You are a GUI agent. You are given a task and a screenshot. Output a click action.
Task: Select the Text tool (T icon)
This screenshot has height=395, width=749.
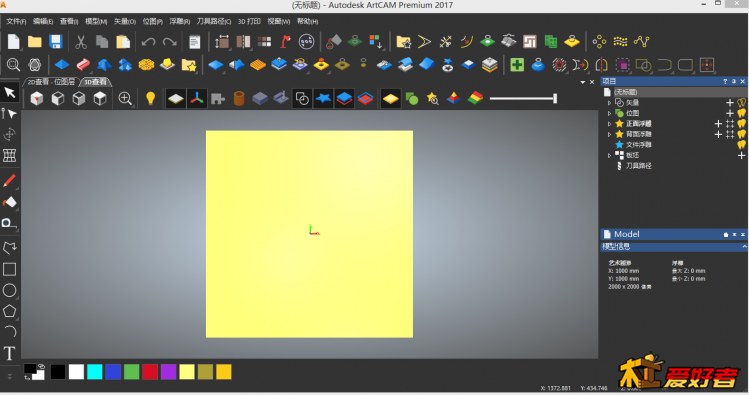click(x=10, y=353)
